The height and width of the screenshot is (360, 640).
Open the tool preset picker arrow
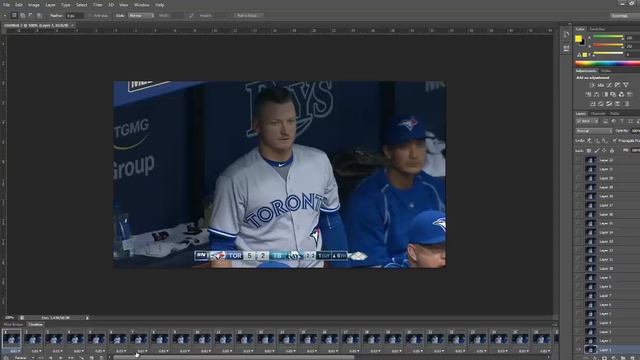pyautogui.click(x=5, y=16)
